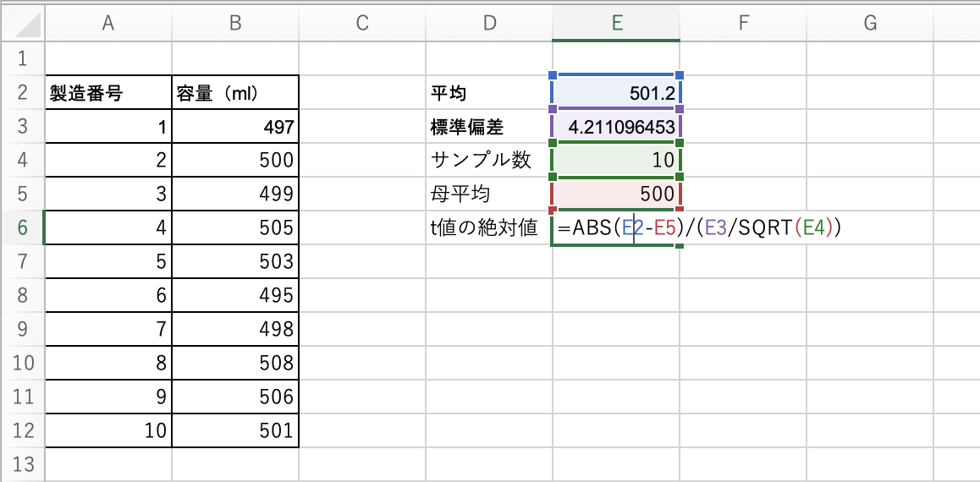The image size is (980, 482).
Task: Click the t値の絶対値 label cell
Action: click(x=489, y=227)
